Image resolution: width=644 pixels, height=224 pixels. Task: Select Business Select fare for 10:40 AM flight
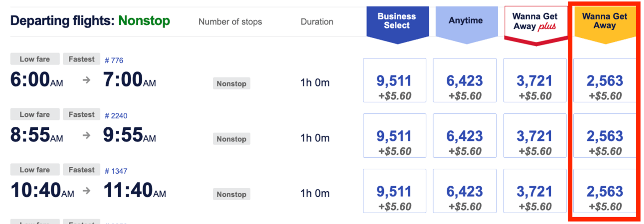click(394, 191)
